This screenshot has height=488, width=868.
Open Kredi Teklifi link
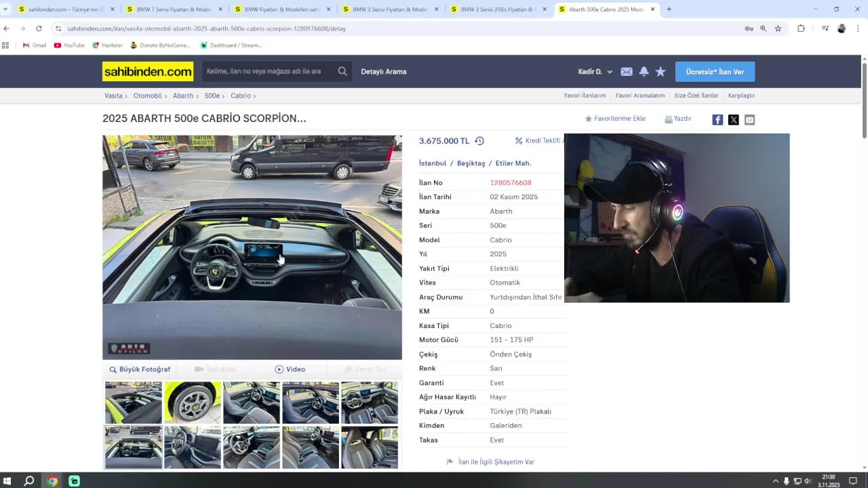pyautogui.click(x=540, y=141)
